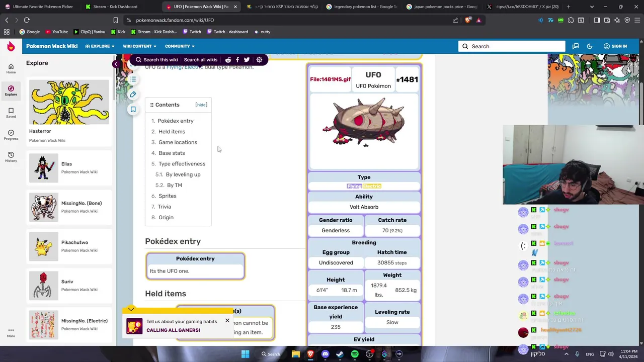
Task: Hide the Contents table
Action: coord(201,105)
